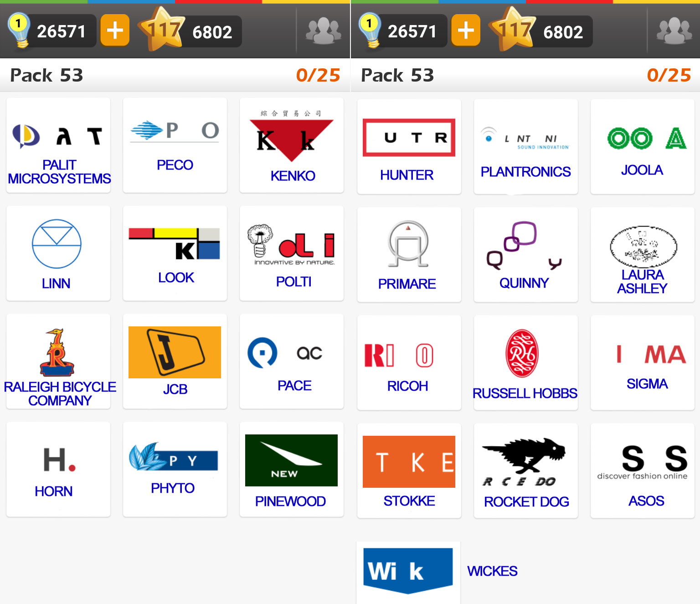Select the Quinny purple logo tile
700x604 pixels.
pyautogui.click(x=526, y=254)
